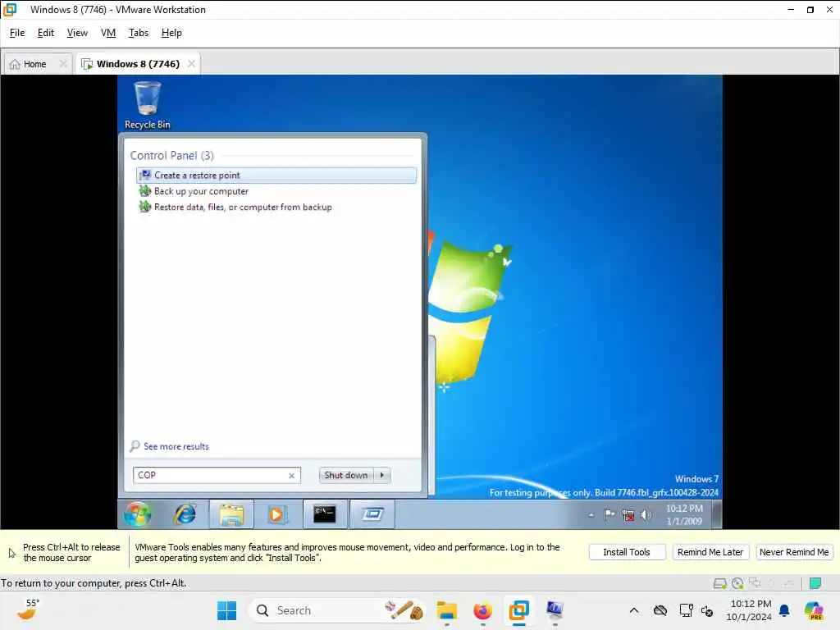Close the Windows 8 (7746) tab

click(191, 64)
